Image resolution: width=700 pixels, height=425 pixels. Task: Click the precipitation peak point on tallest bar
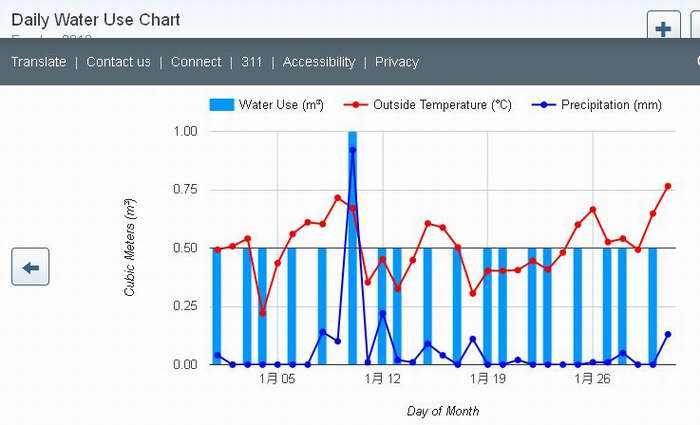(x=353, y=150)
